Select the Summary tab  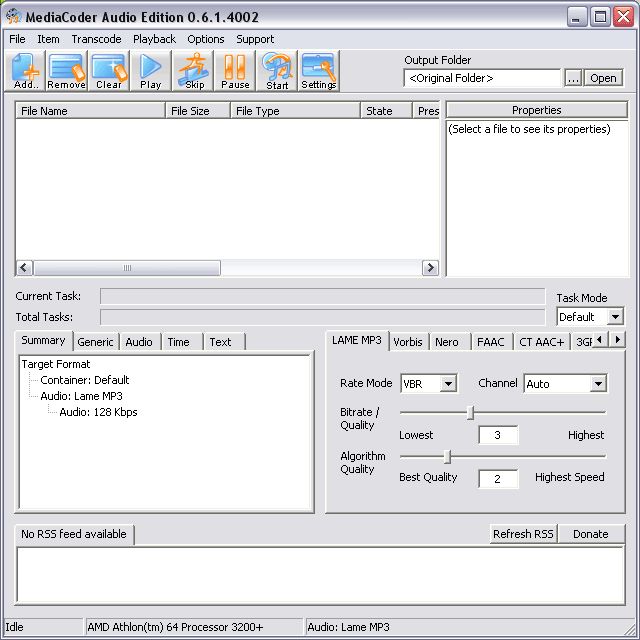43,340
